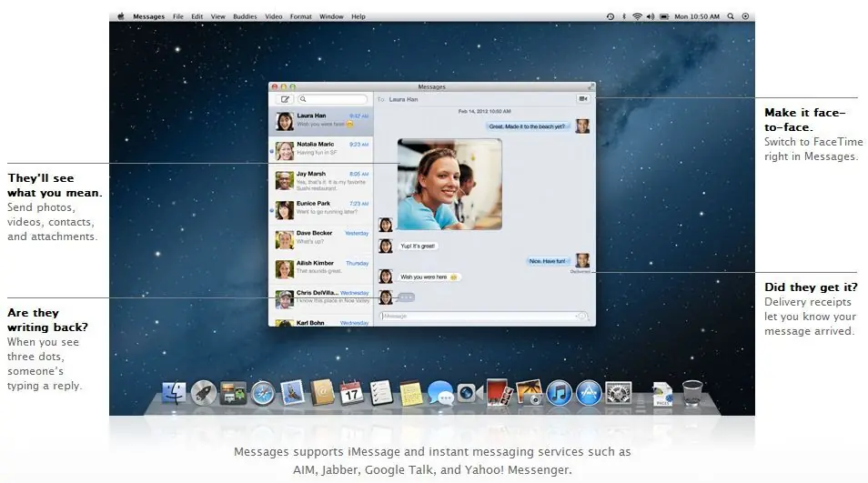Click the compose new message icon
Image resolution: width=868 pixels, height=483 pixels.
point(285,99)
